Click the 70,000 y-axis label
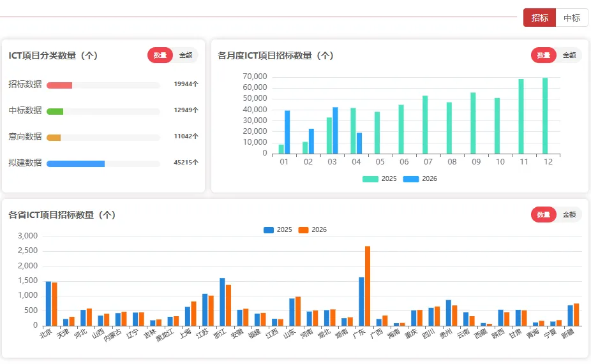This screenshot has height=364, width=591. 255,76
